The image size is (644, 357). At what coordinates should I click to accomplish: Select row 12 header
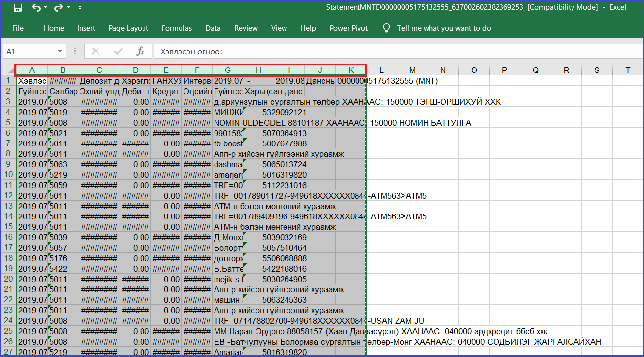tap(8, 196)
